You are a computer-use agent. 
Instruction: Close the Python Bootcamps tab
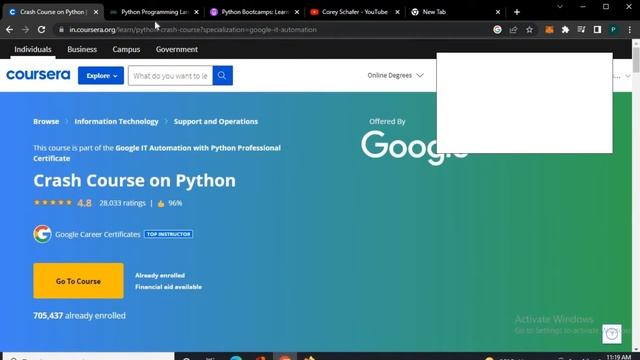pyautogui.click(x=297, y=12)
